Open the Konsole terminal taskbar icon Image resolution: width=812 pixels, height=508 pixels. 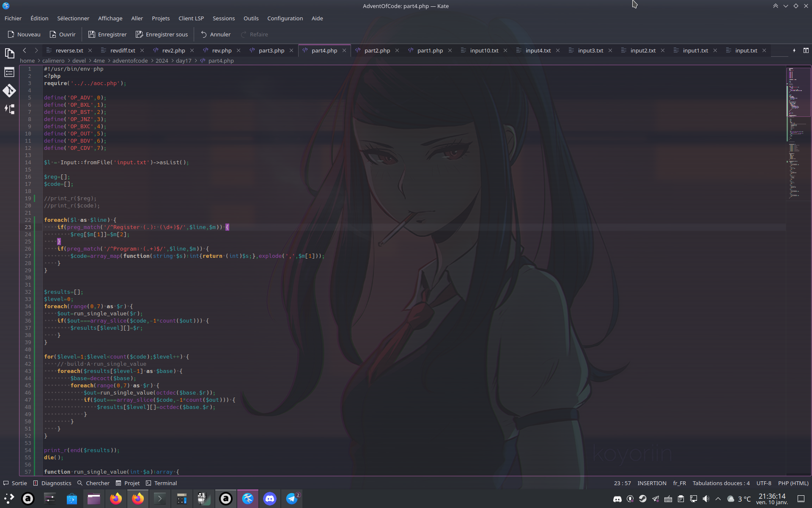(160, 499)
